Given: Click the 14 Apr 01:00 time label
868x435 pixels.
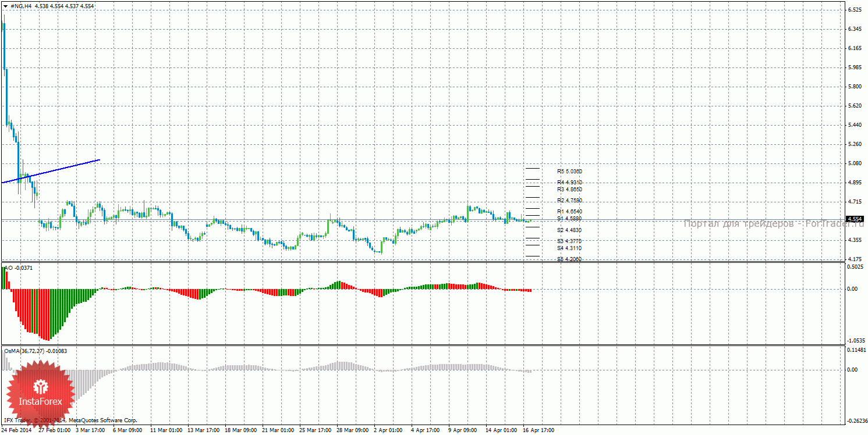Looking at the screenshot, I should point(502,430).
